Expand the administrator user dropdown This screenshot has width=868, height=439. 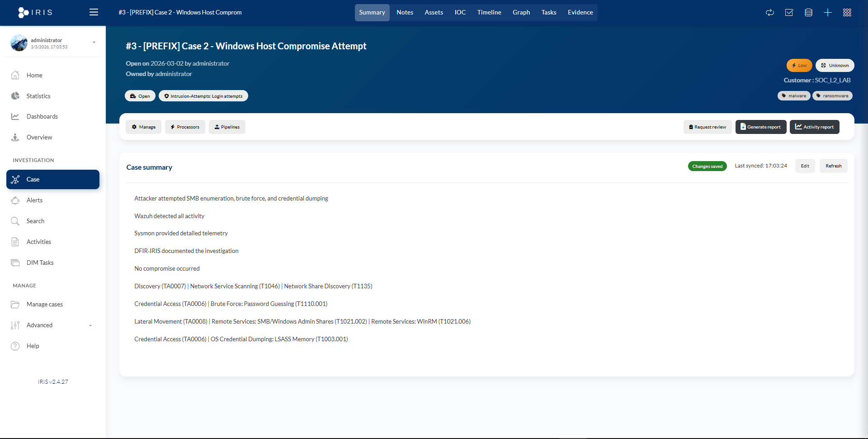point(94,43)
